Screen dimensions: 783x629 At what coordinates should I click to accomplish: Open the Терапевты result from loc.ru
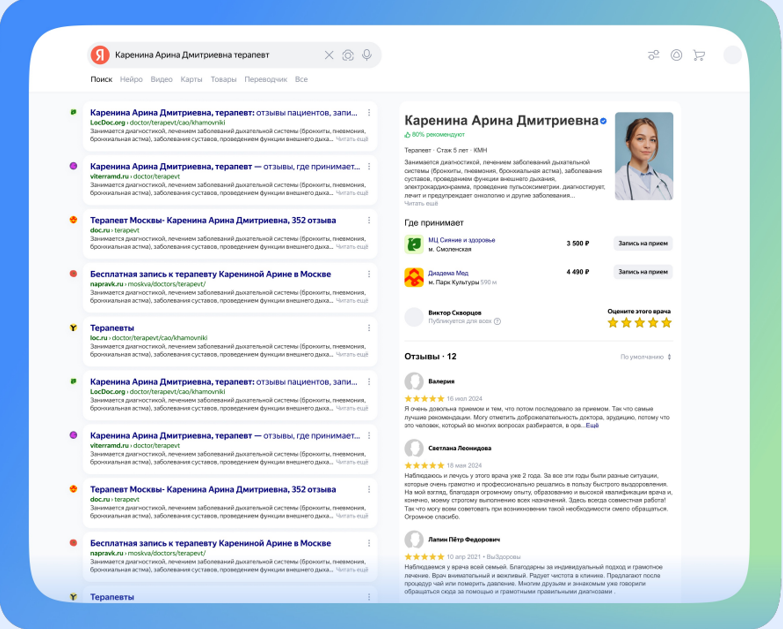point(112,328)
